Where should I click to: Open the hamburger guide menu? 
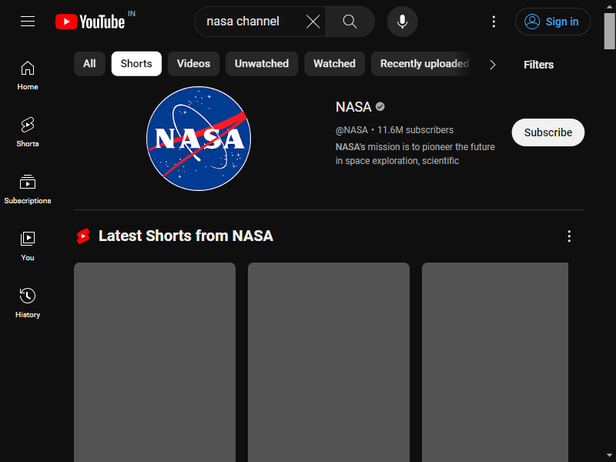28,22
